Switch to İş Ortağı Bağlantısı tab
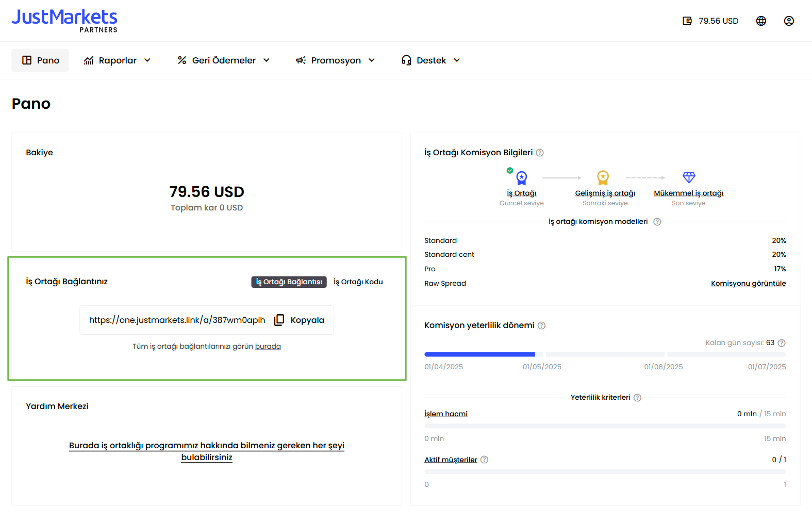This screenshot has width=812, height=522. [x=289, y=282]
